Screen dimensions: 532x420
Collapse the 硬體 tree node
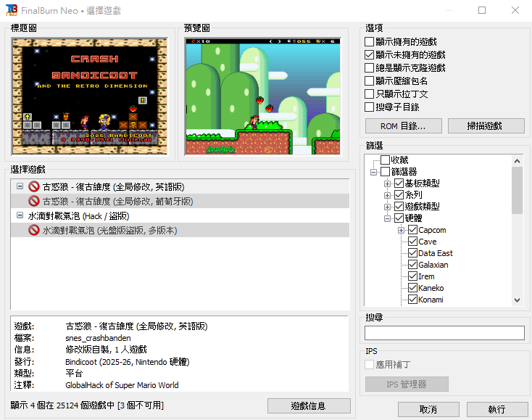point(387,218)
